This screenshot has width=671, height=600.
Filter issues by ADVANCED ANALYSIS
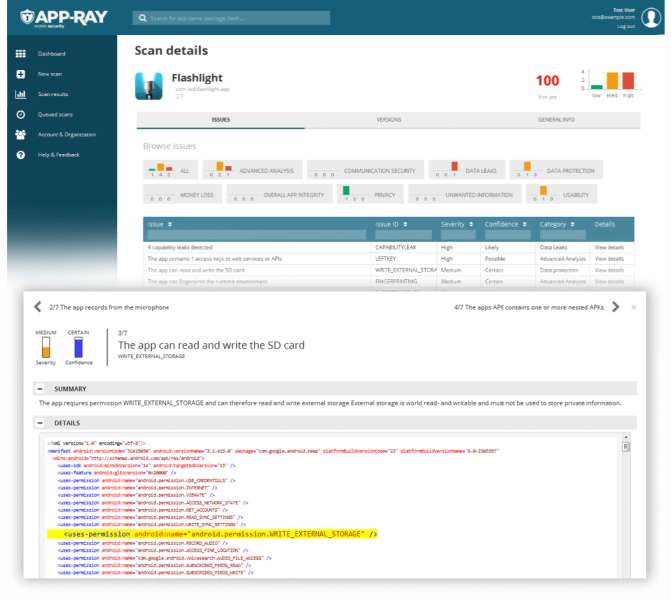pyautogui.click(x=252, y=169)
